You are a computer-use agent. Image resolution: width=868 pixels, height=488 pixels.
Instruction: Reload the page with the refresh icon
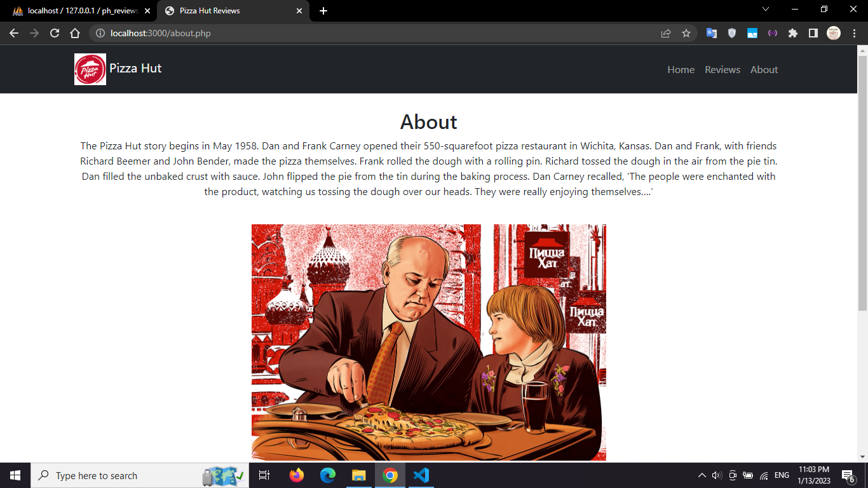53,33
